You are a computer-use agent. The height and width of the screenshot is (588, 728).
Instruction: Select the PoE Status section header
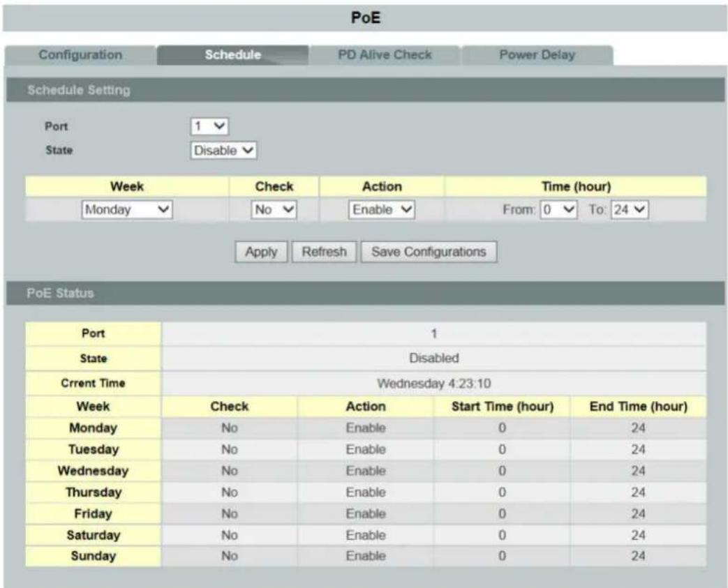tap(365, 293)
